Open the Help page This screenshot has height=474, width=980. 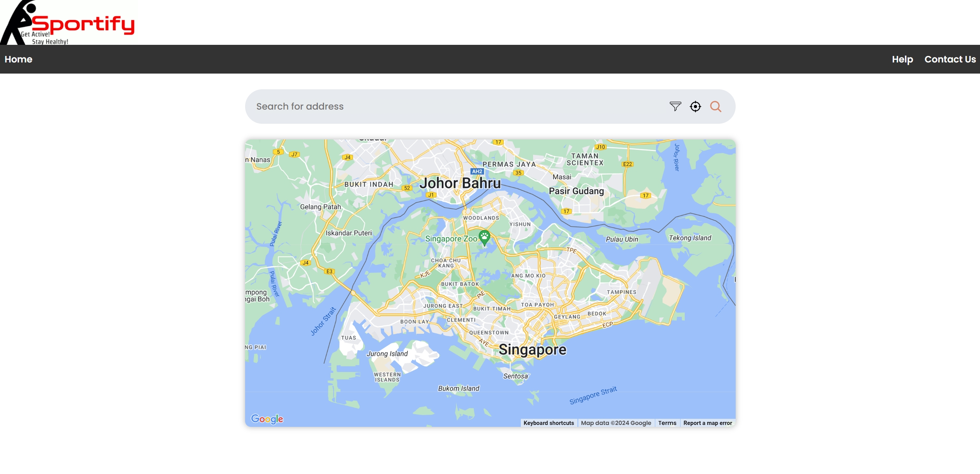(x=902, y=59)
